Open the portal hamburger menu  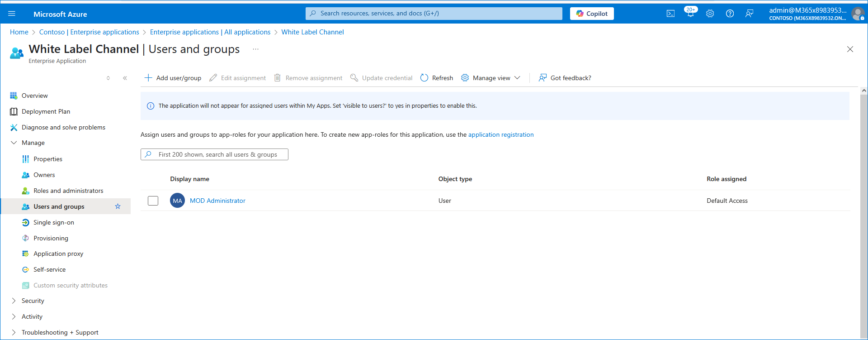click(x=12, y=14)
